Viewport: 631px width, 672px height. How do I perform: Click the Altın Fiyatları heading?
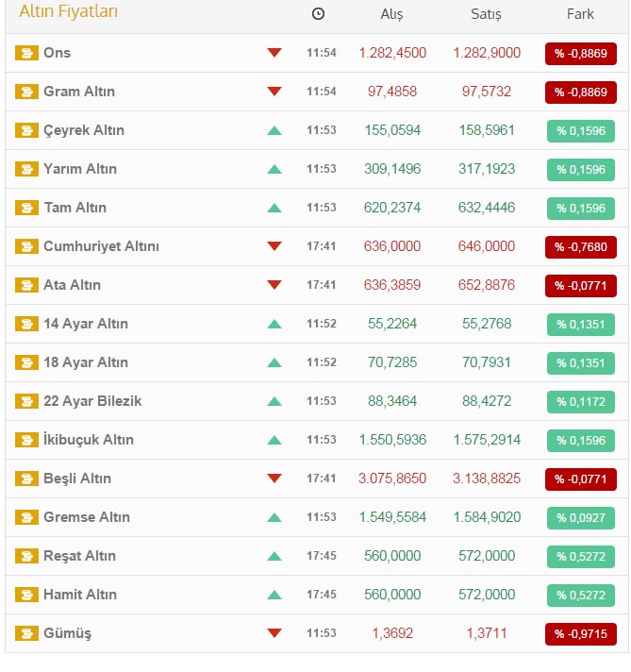point(69,11)
